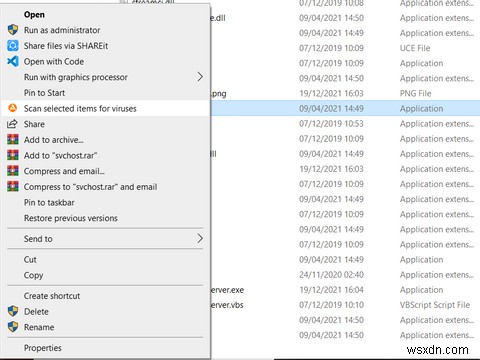Click the date 07/12/2019 10:53
Screen dimensions: 480x360
click(331, 124)
